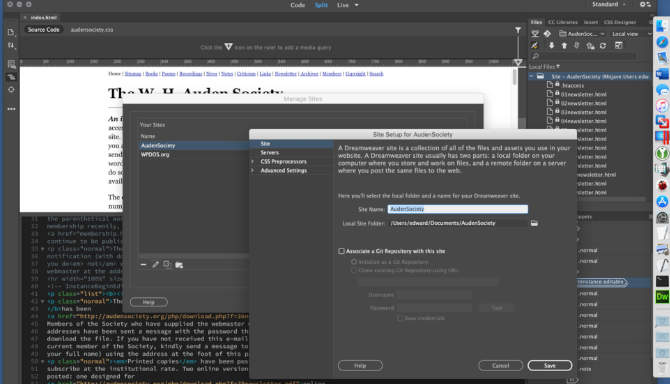Screen dimensions: 670x384
Task: Click the get files down-arrow icon in Files panel
Action: pos(551,45)
